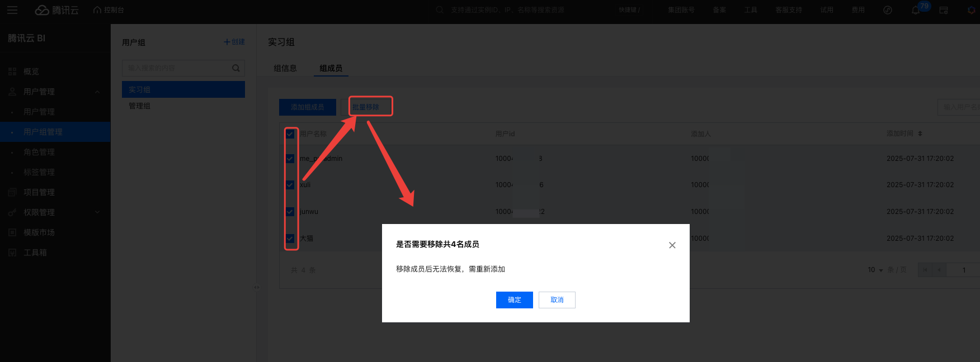Uncheck the 大猫 row checkbox

tap(290, 238)
